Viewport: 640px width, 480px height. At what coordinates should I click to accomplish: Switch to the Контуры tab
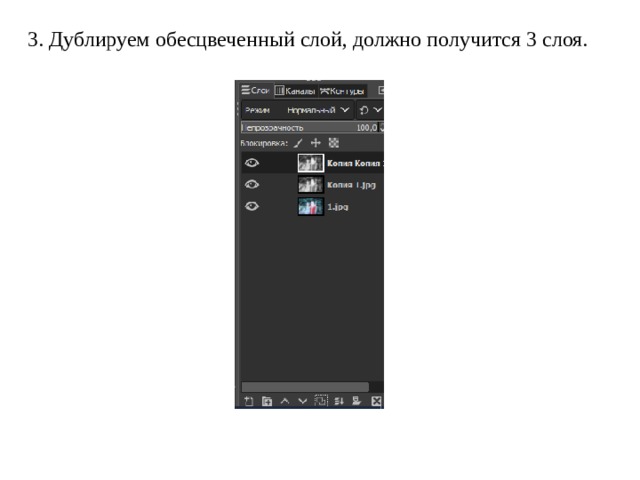coord(342,91)
